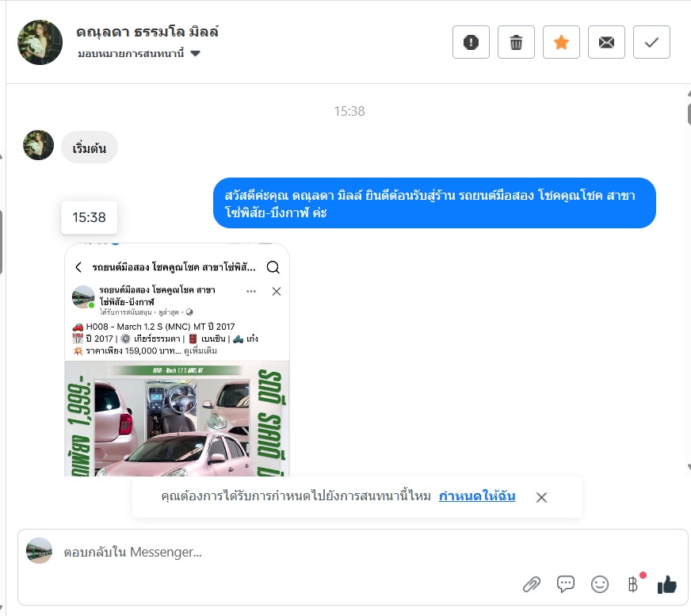
Task: Click the blue welcome message bubble
Action: point(434,203)
